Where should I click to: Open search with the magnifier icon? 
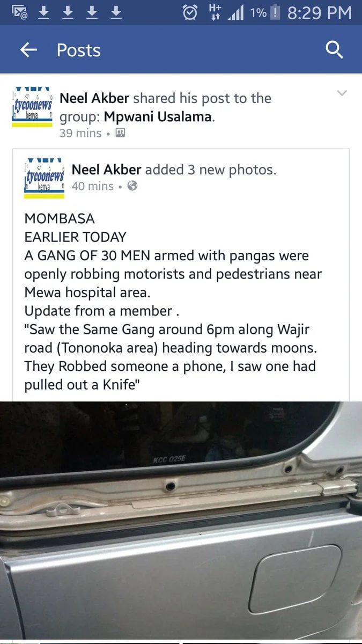tap(334, 50)
